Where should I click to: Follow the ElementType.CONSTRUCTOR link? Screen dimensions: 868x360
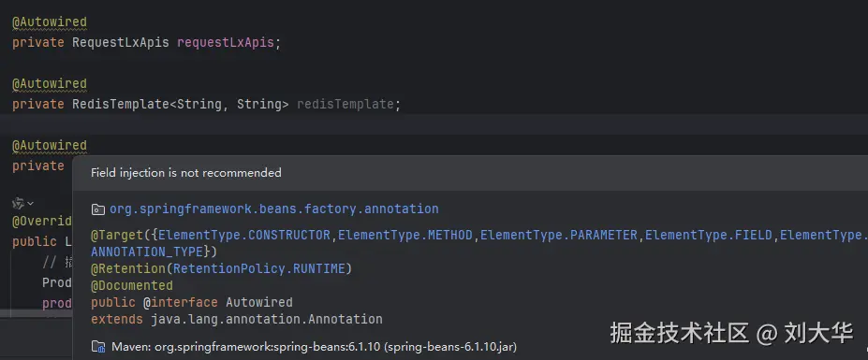point(244,235)
